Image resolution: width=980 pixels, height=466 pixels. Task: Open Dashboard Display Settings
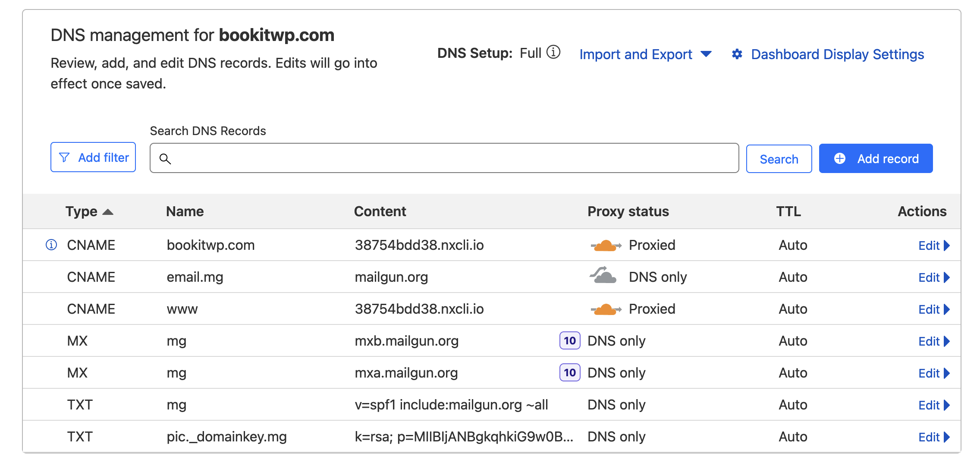coord(837,54)
